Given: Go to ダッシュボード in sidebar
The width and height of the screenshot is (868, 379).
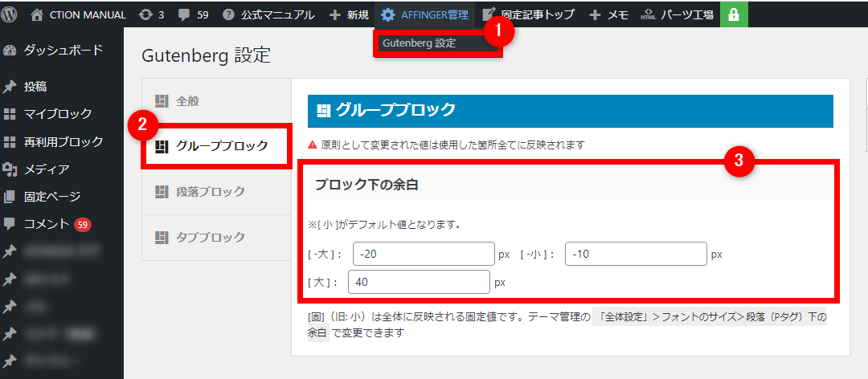Looking at the screenshot, I should pos(62,51).
